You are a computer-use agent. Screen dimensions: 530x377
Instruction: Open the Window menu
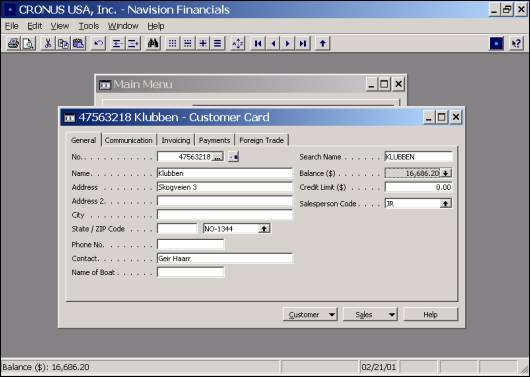[123, 26]
